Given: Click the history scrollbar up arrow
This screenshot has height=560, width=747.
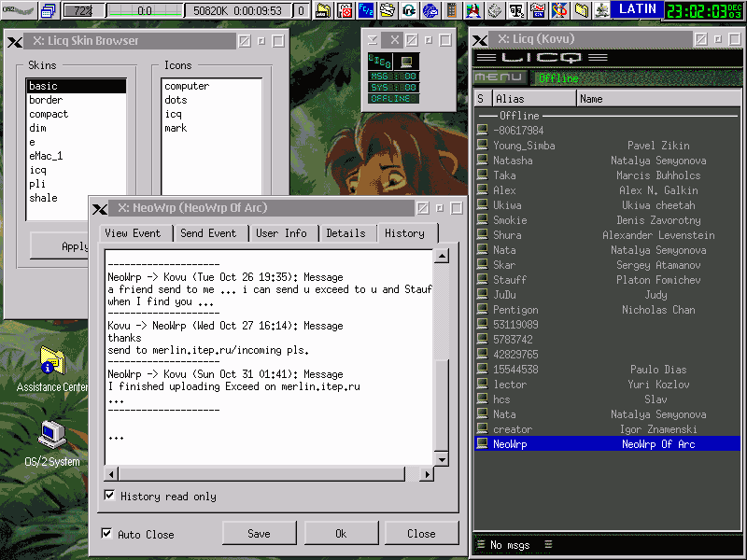Looking at the screenshot, I should 442,256.
